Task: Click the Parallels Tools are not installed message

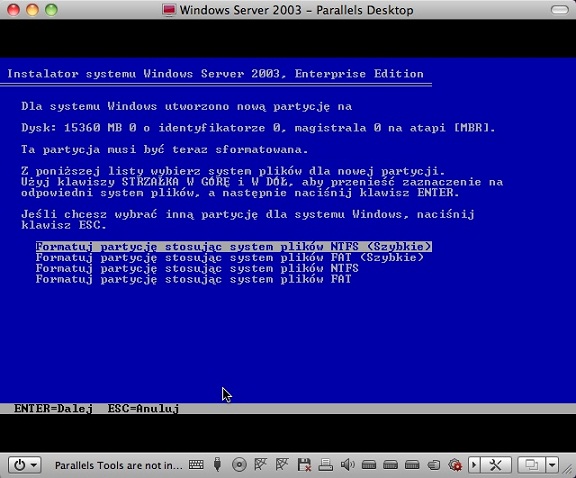Action: 118,466
